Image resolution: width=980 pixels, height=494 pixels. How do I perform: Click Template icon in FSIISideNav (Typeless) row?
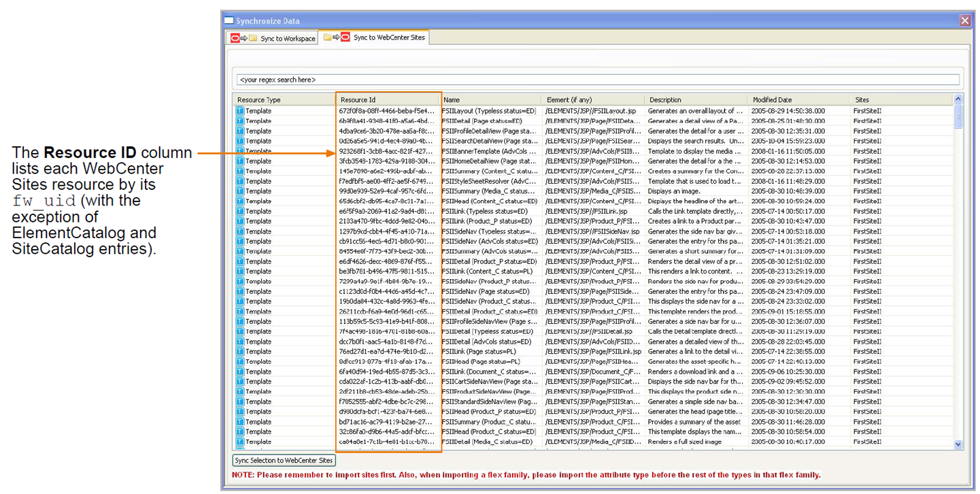tap(240, 231)
